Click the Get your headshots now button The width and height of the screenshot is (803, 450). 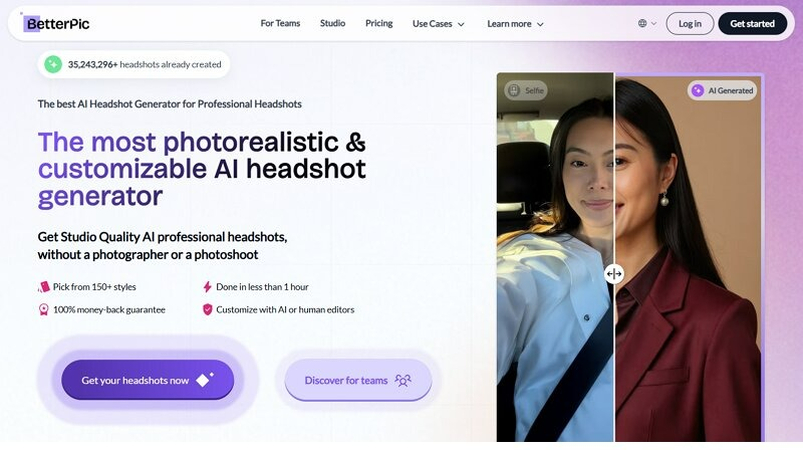click(147, 380)
